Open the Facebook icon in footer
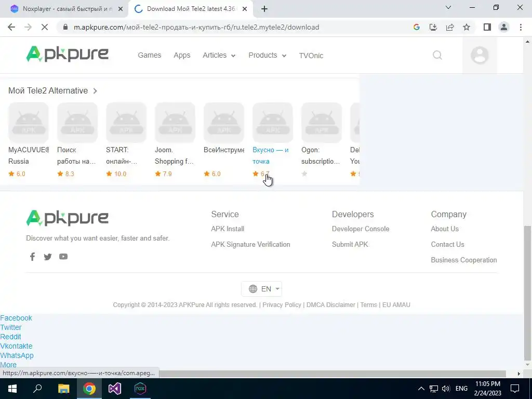Viewport: 532px width, 399px height. point(32,257)
